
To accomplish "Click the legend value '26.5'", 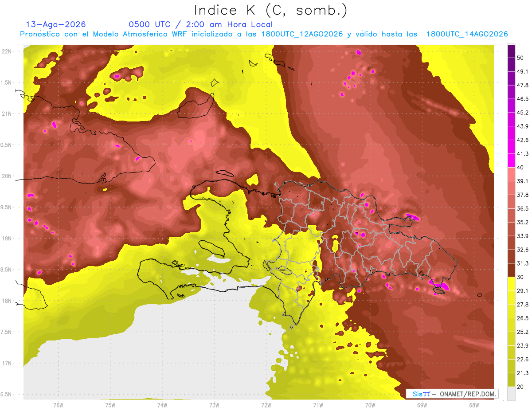I will click(522, 318).
